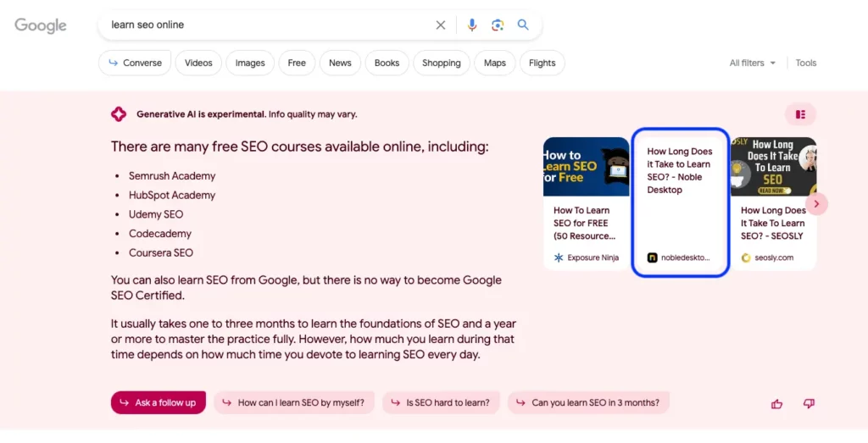Clear the search query with the X icon
Screen dimensions: 868x443
coord(441,25)
